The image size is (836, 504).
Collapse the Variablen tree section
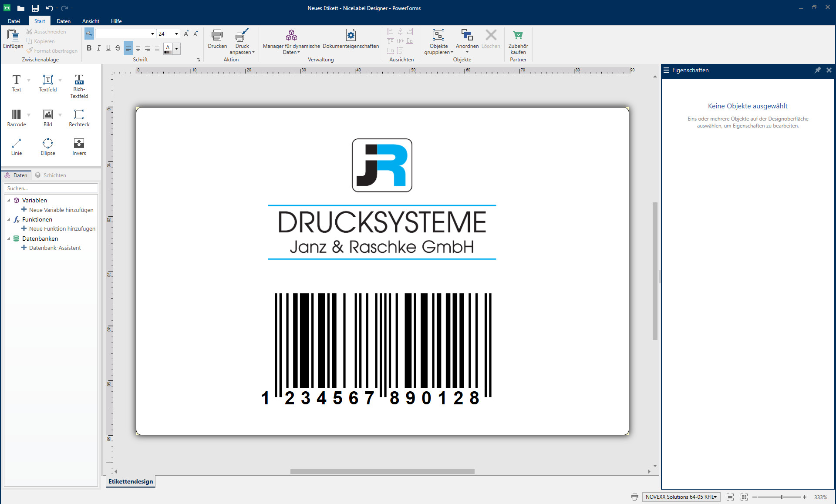pos(10,200)
